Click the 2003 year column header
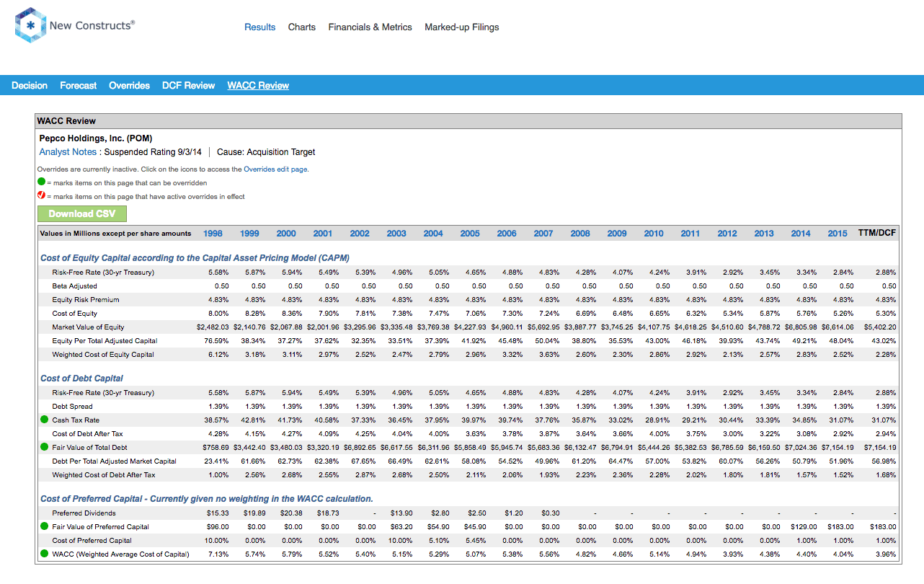This screenshot has height=584, width=924. [x=396, y=234]
